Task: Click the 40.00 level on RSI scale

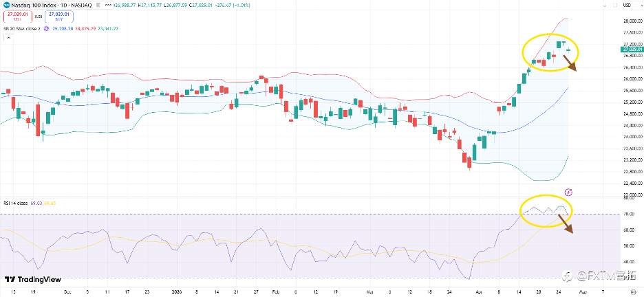Action: coord(627,261)
